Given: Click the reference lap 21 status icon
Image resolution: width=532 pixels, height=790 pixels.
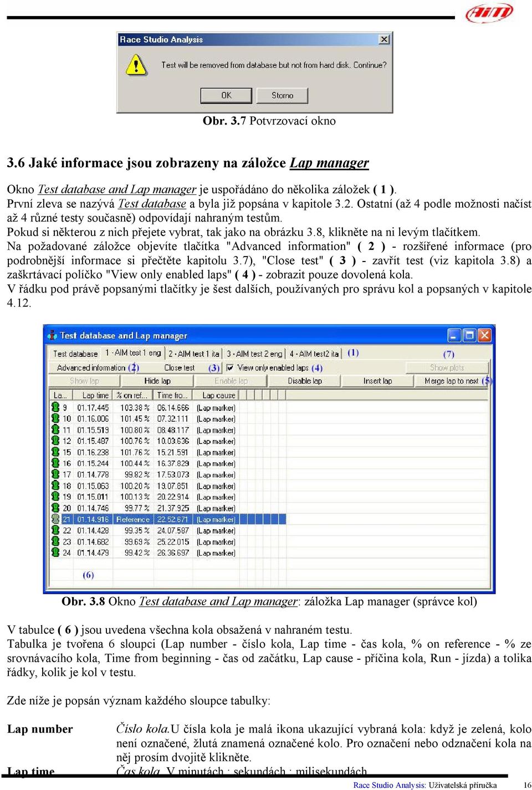Looking at the screenshot, I should pyautogui.click(x=55, y=519).
